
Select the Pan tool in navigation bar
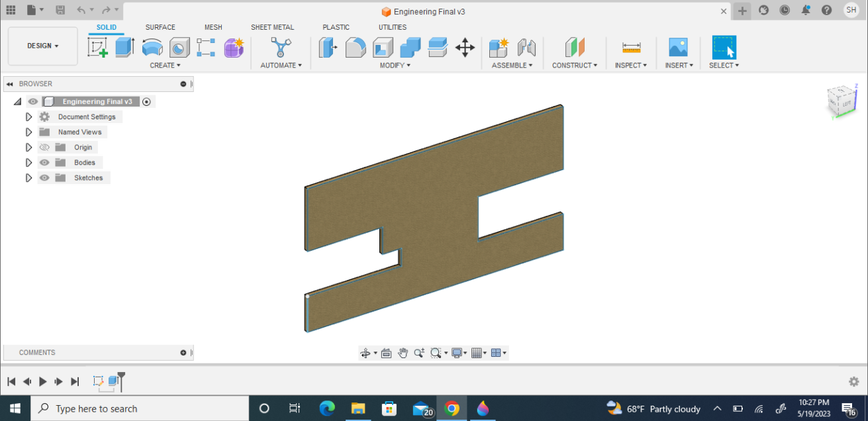403,353
